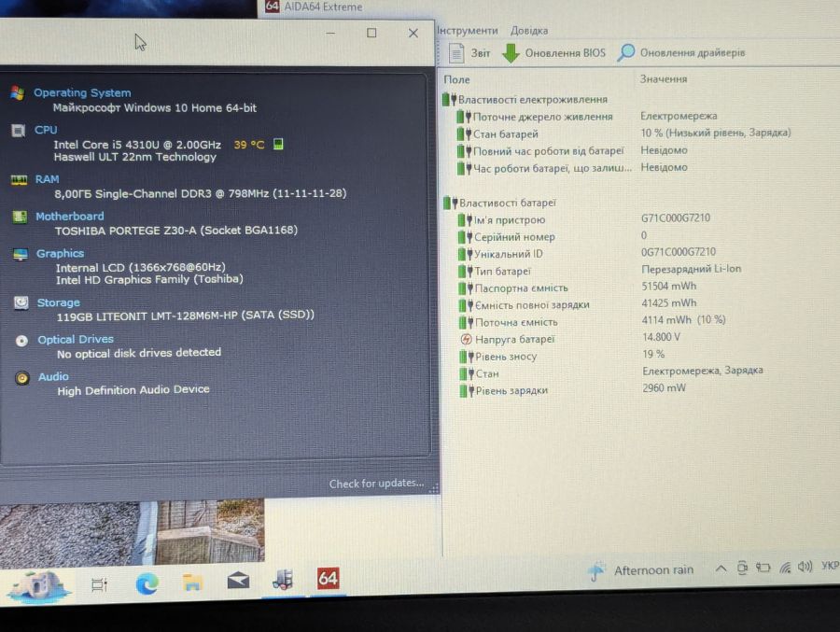This screenshot has width=840, height=632.
Task: Click the value 51504 mWh
Action: click(669, 287)
